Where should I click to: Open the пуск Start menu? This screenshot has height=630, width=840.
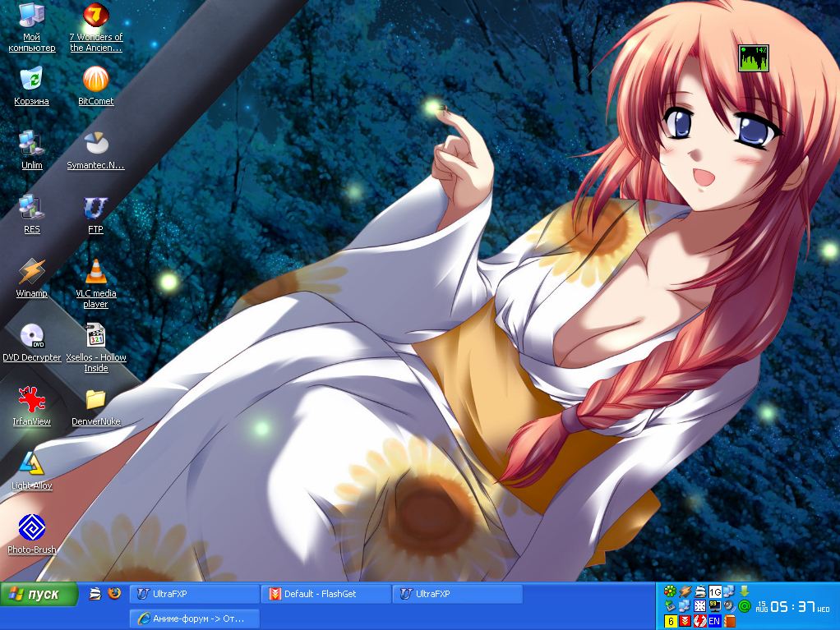tap(39, 594)
